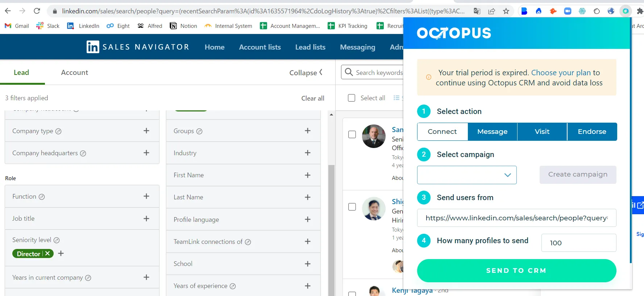Open the Internal System bookmark

click(228, 26)
